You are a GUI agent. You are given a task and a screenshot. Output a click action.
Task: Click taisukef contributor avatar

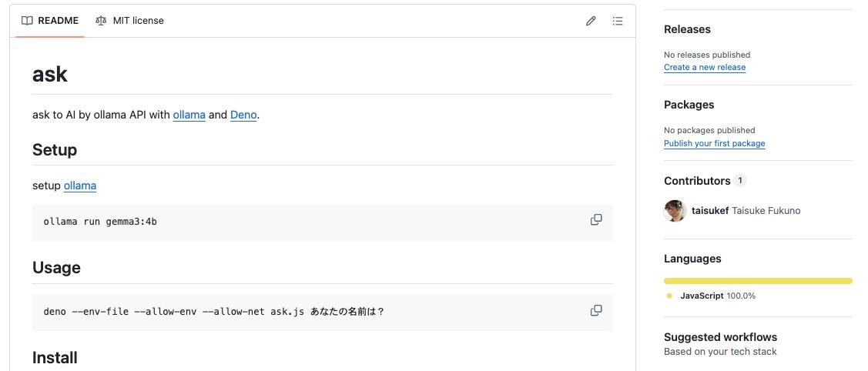pyautogui.click(x=675, y=211)
